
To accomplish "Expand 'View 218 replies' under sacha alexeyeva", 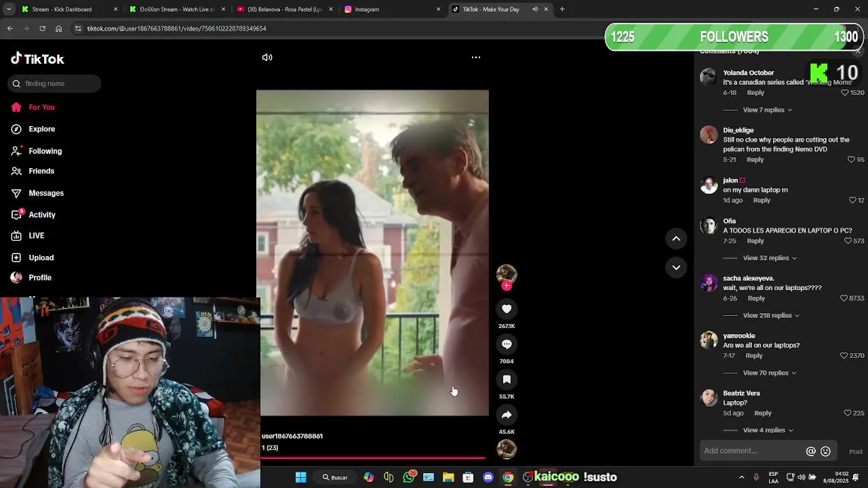I will coord(771,316).
